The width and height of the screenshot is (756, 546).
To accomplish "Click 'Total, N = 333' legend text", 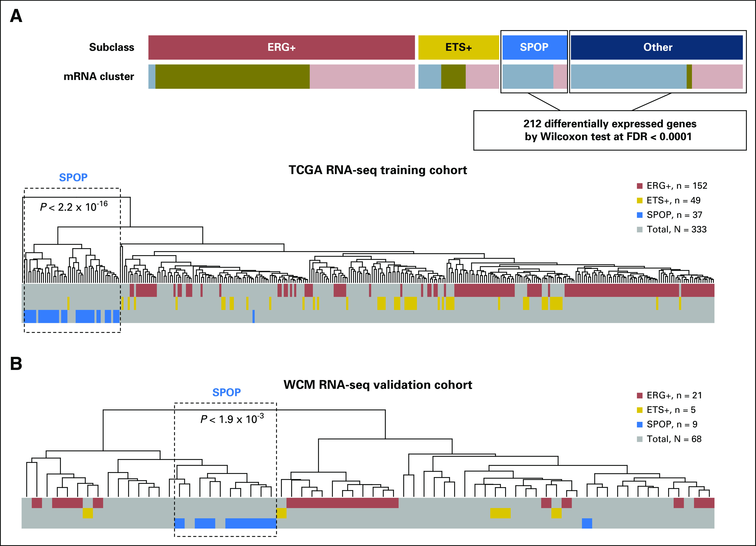I will 677,229.
